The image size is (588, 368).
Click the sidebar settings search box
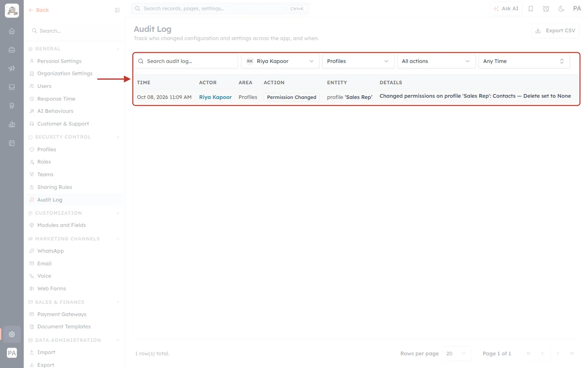coord(74,31)
